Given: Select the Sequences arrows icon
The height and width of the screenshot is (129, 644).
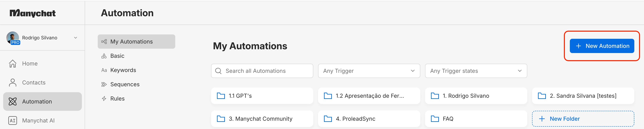Looking at the screenshot, I should point(104,84).
